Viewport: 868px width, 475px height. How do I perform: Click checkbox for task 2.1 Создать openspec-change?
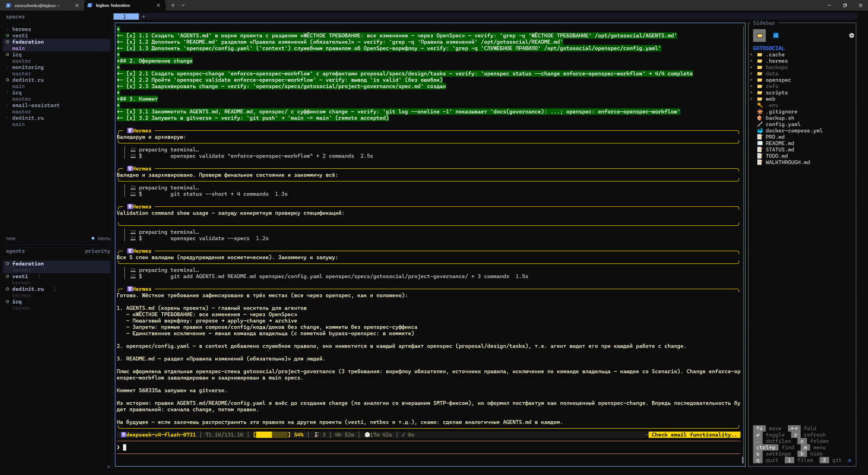point(131,74)
